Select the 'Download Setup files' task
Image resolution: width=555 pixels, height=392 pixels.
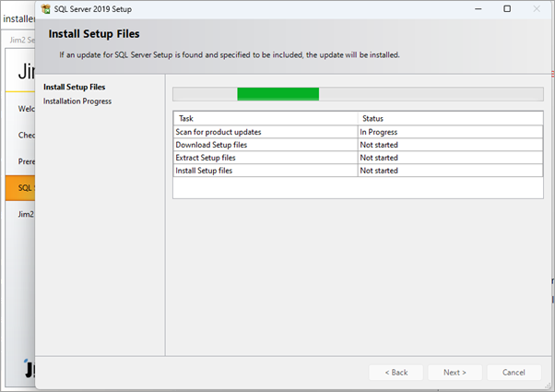tap(358, 145)
